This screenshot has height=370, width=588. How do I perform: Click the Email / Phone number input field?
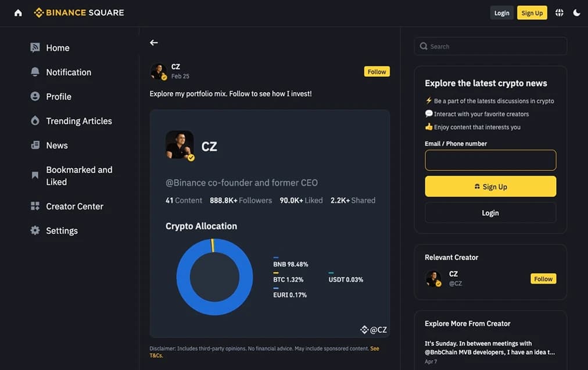coord(490,160)
